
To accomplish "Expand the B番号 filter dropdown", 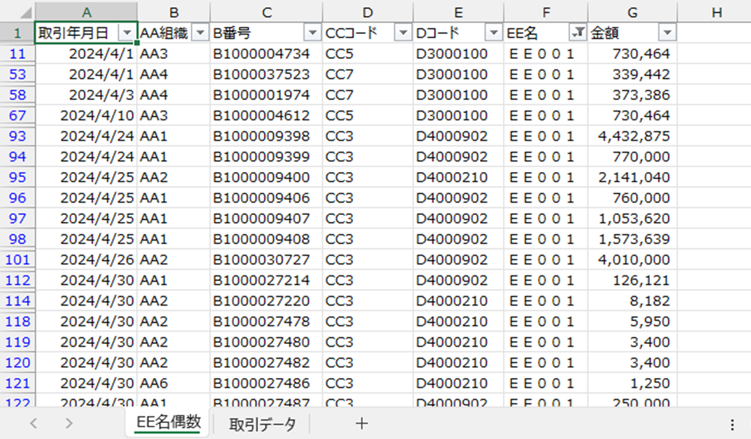I will [x=311, y=32].
